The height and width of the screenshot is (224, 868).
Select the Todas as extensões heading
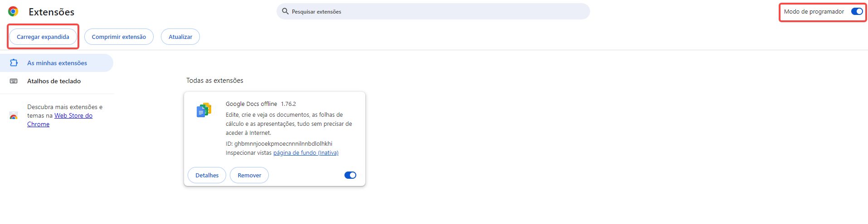[x=215, y=81]
